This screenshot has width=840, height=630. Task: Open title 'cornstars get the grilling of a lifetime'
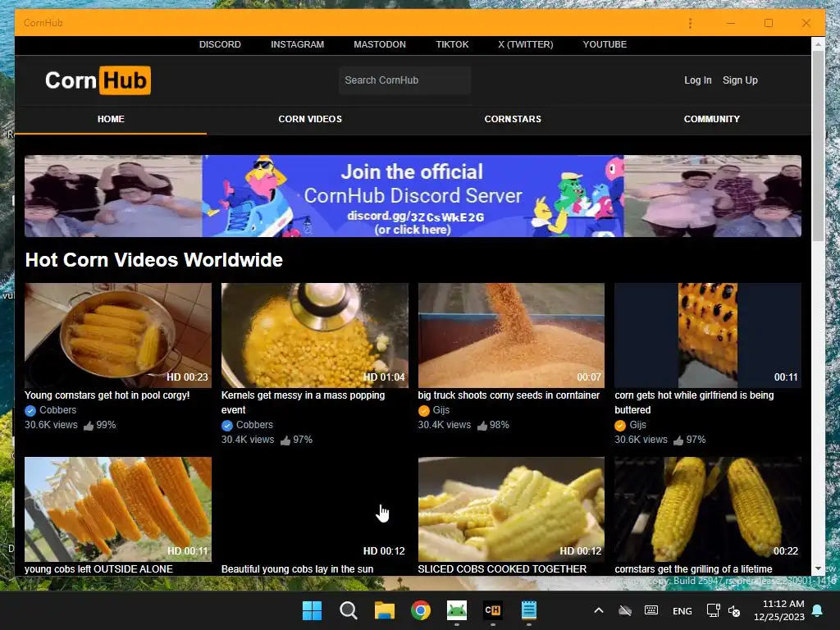pyautogui.click(x=693, y=569)
